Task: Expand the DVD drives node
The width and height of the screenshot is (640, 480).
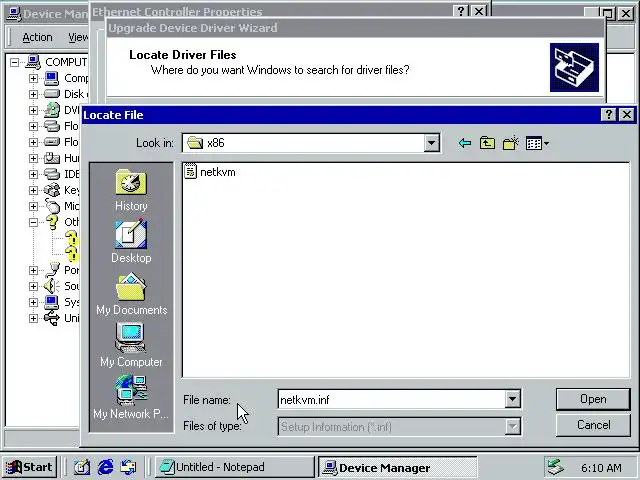Action: 33,110
